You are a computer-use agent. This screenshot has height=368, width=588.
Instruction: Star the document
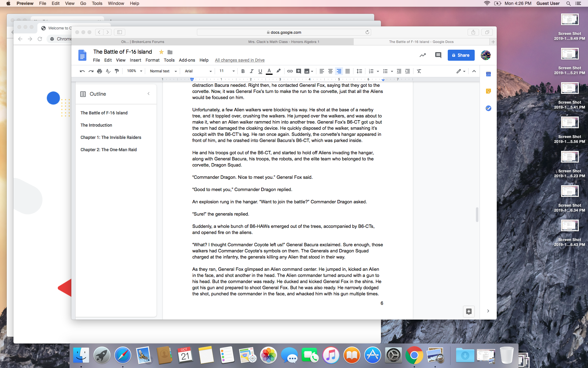(161, 52)
